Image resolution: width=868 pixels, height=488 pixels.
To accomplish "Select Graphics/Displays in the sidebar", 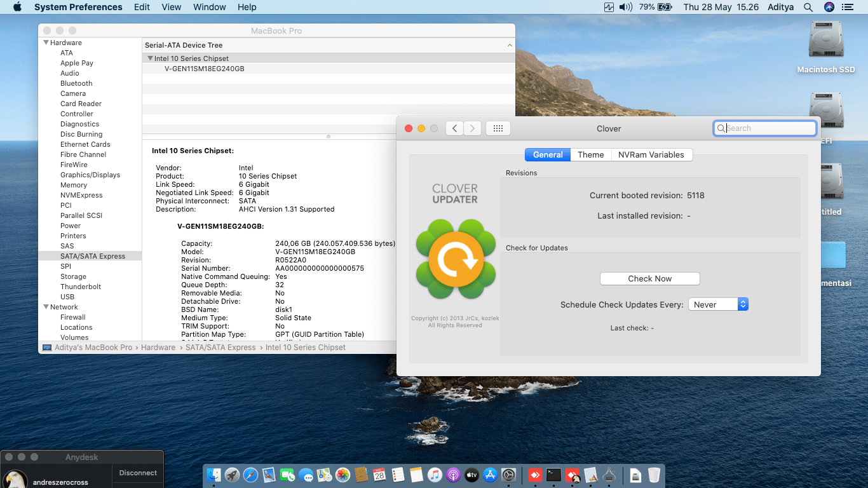I will pos(90,175).
